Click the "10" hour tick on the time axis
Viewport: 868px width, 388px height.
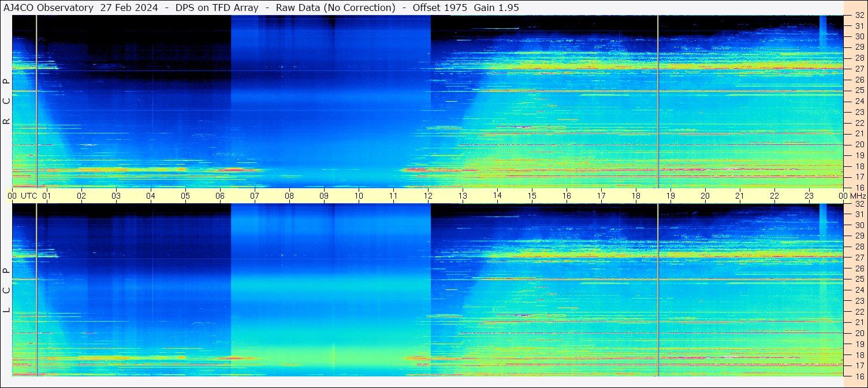pyautogui.click(x=359, y=196)
